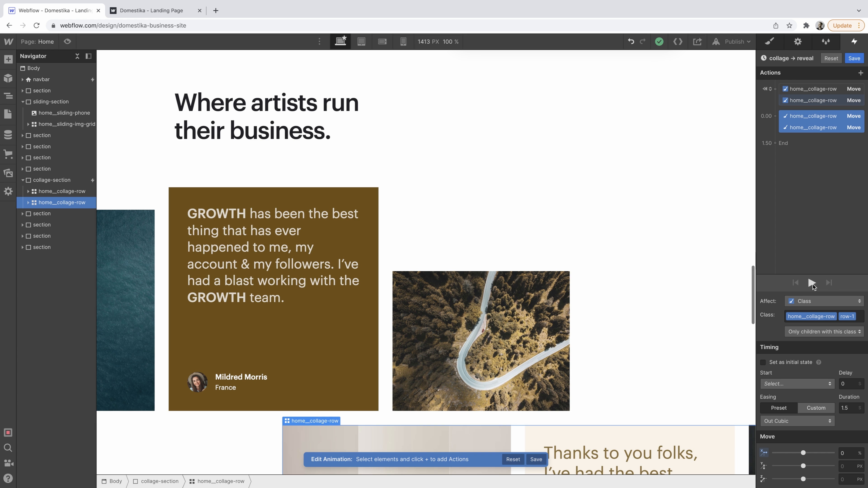Image resolution: width=868 pixels, height=488 pixels.
Task: Select the mobile portrait breakpoint
Action: tap(403, 41)
